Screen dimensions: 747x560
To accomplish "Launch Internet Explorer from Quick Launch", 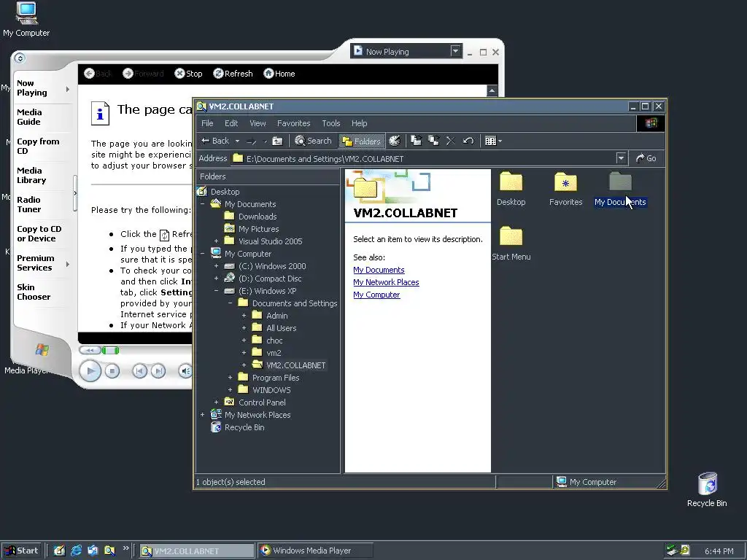I will click(x=76, y=551).
